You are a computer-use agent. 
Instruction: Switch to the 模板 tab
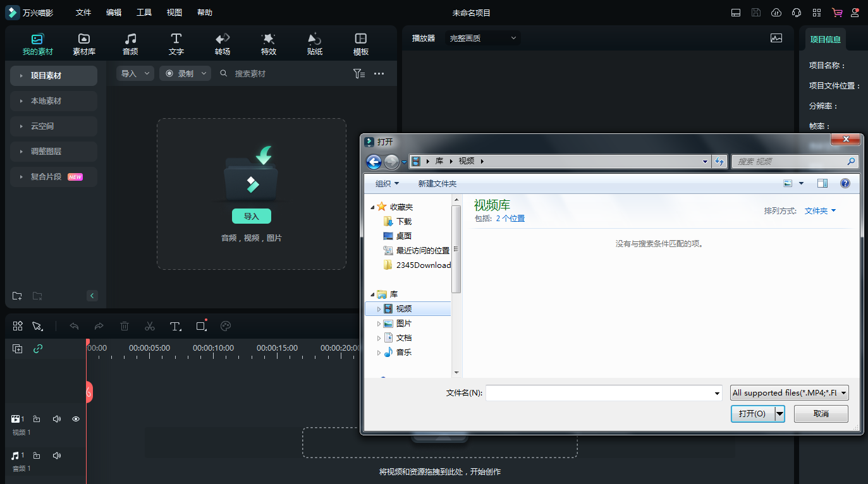tap(361, 44)
